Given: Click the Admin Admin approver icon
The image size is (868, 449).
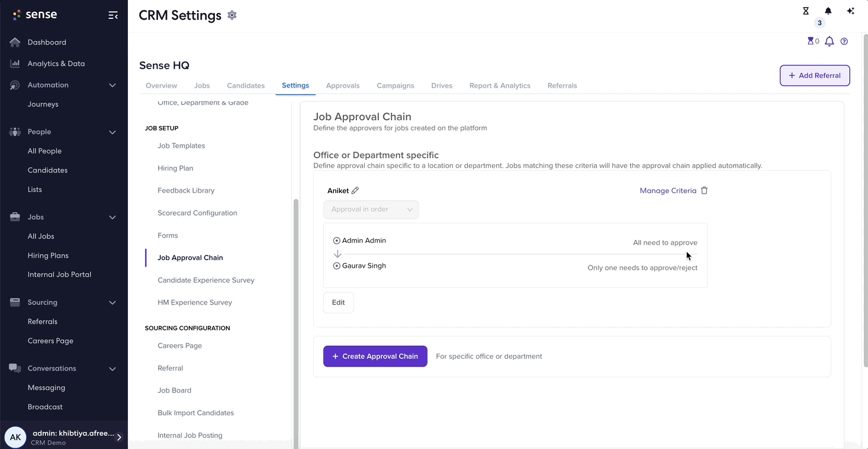Looking at the screenshot, I should point(337,240).
